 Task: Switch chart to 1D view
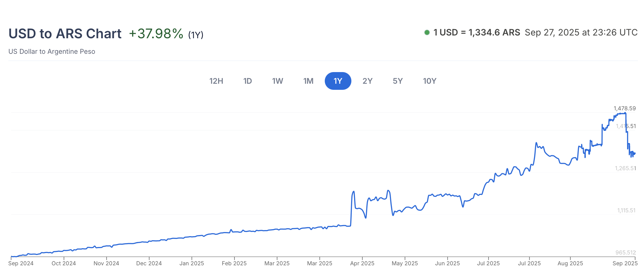247,81
